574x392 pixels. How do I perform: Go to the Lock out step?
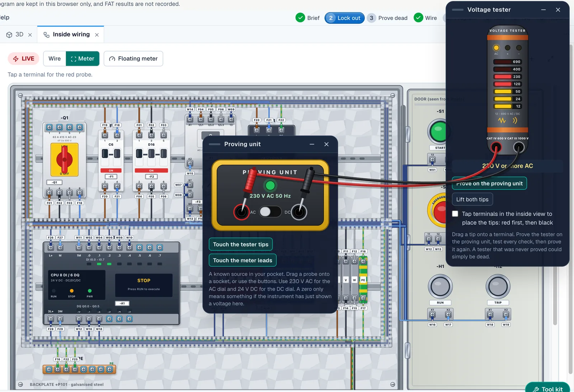(344, 18)
